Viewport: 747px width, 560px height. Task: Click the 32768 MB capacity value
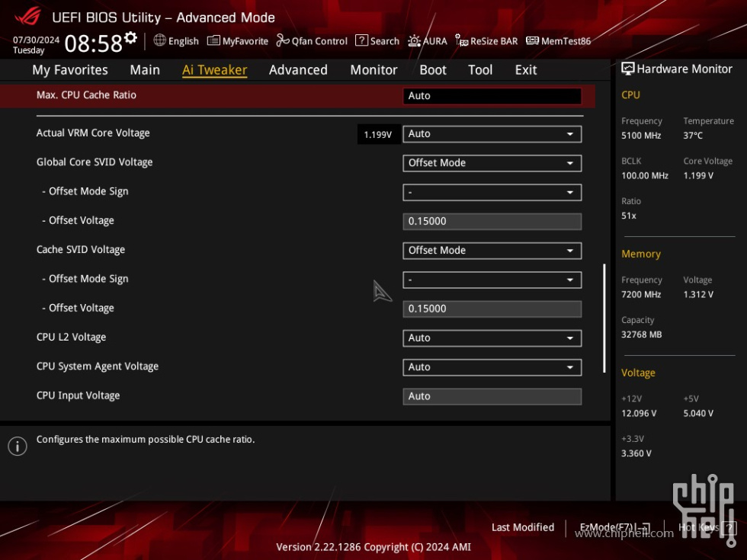coord(641,334)
